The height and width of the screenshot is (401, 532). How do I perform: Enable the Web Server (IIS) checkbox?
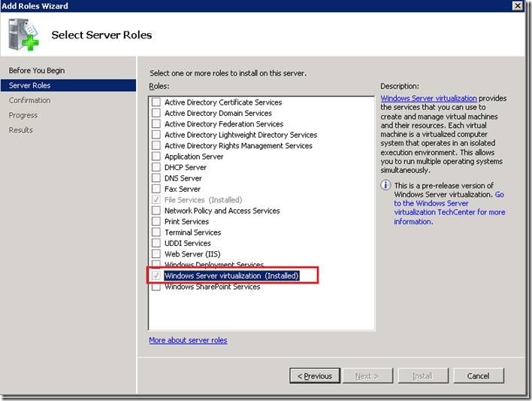pyautogui.click(x=156, y=254)
